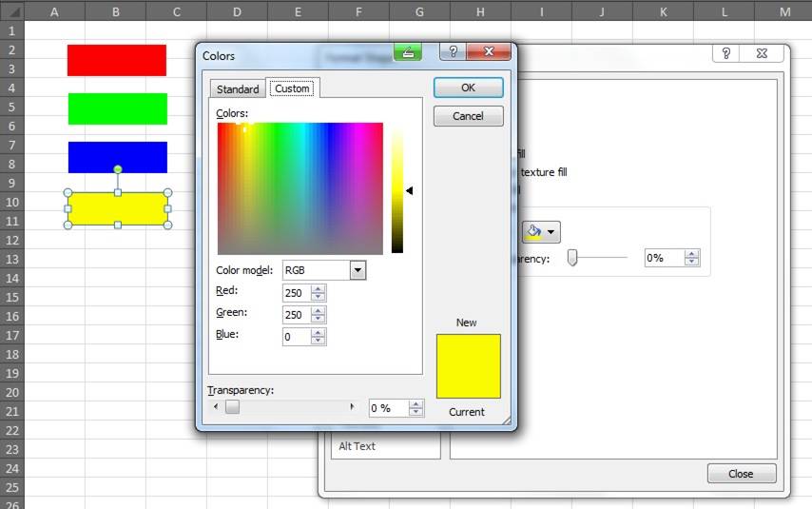Viewport: 812px width, 509px height.
Task: Click the select-all corner of the worksheet
Action: click(12, 10)
